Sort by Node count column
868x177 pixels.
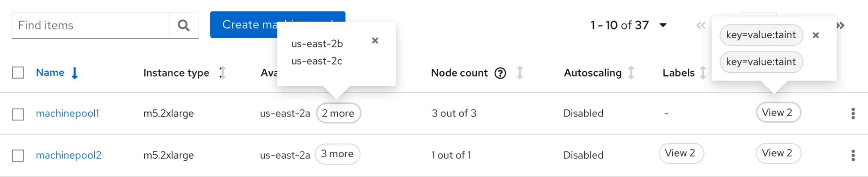pos(520,73)
